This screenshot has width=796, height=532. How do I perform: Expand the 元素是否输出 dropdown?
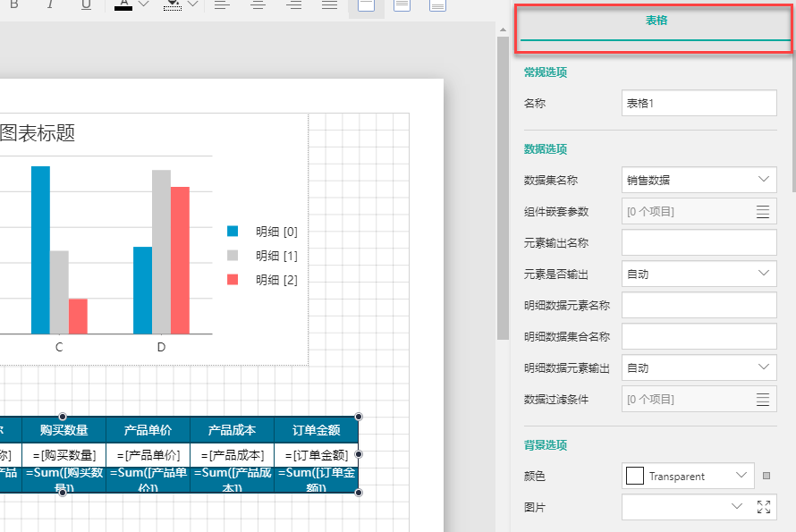tap(699, 274)
